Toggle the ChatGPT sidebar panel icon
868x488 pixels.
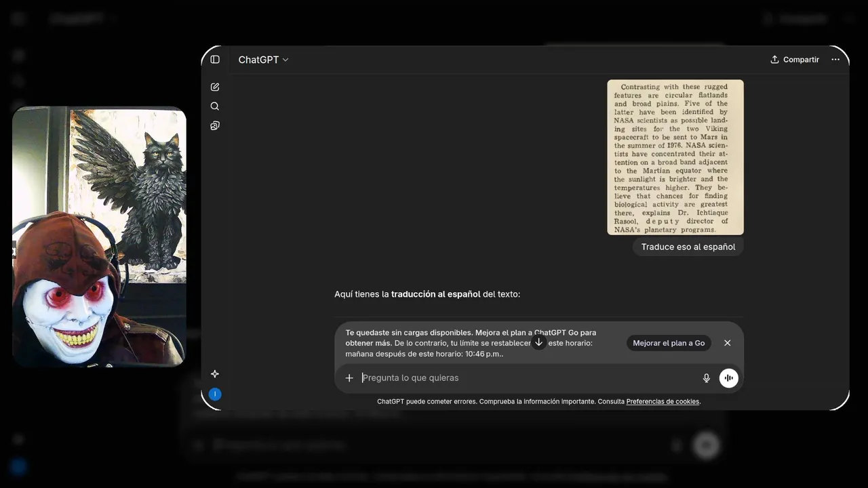point(215,60)
